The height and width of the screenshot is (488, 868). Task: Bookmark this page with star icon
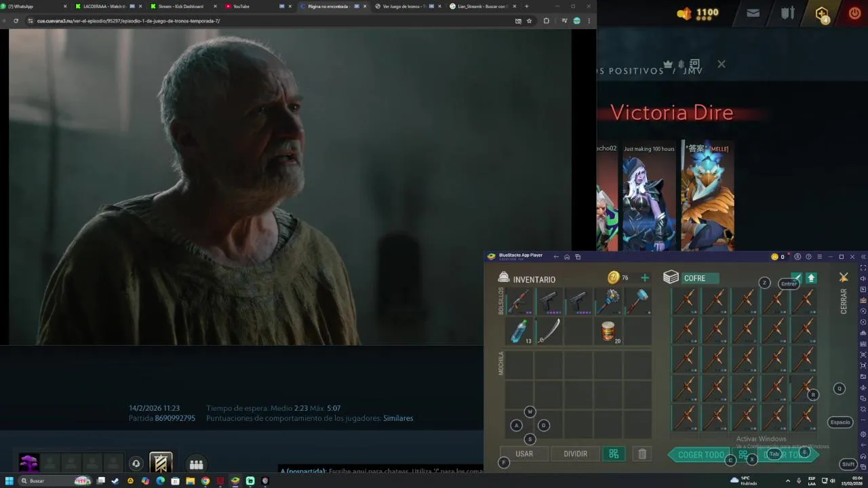pyautogui.click(x=529, y=21)
